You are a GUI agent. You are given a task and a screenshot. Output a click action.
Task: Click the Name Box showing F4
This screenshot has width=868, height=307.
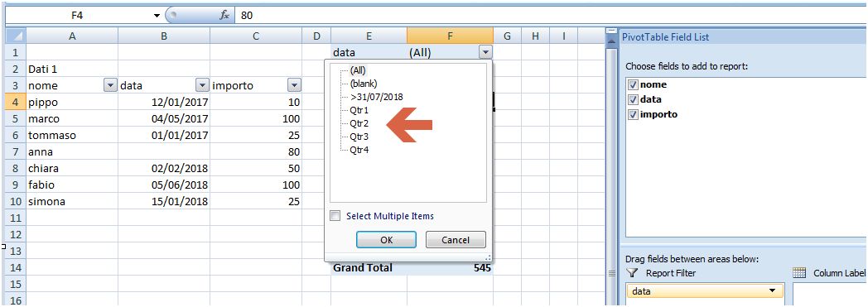(x=78, y=16)
